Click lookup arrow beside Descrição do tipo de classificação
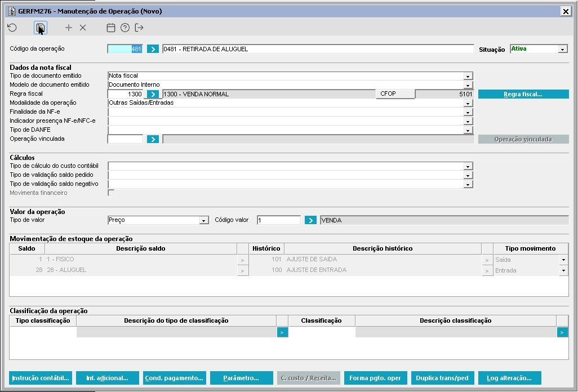 [x=282, y=332]
